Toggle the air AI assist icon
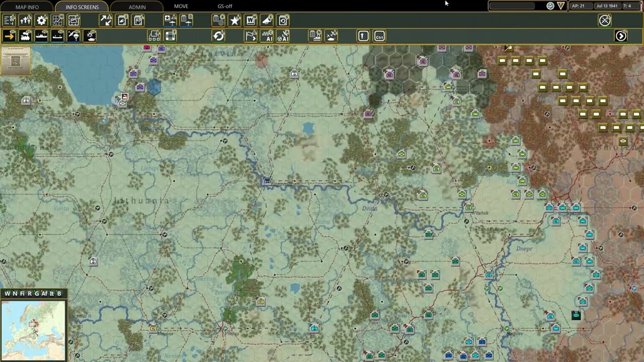Screen dimensions: 644x362 tap(283, 36)
